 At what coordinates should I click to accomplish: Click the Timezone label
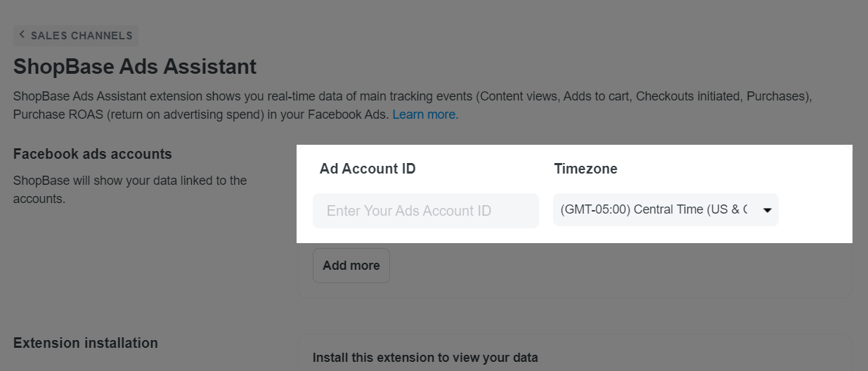pos(585,169)
